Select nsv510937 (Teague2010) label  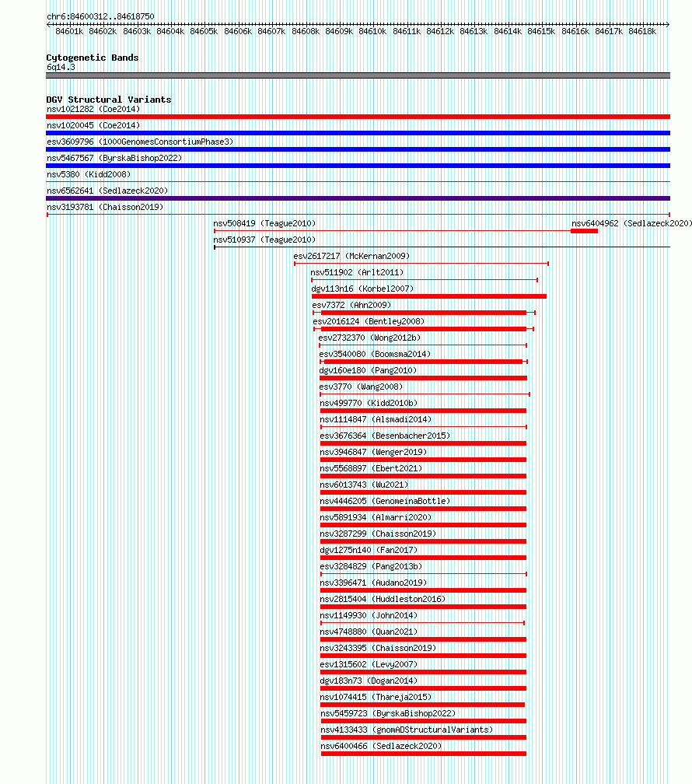[264, 240]
